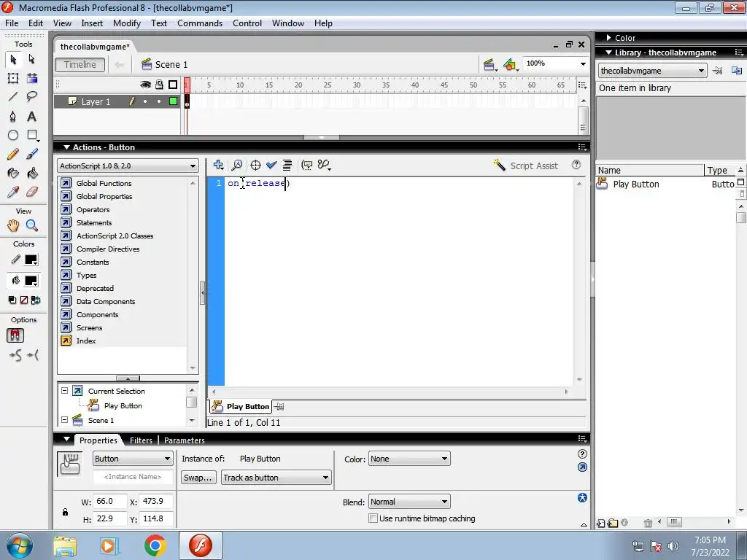747x560 pixels.
Task: Select the Subselection tool
Action: [x=32, y=59]
